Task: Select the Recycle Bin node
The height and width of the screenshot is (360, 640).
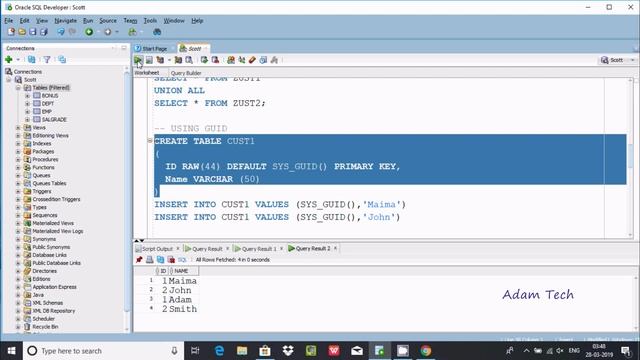Action: click(x=45, y=327)
